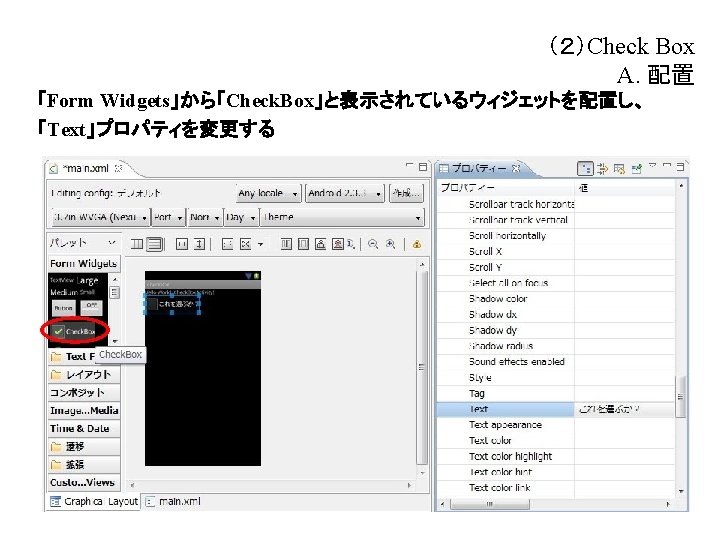This screenshot has width=720, height=540.
Task: Expand the 遷移 palette folder
Action: coord(84,446)
